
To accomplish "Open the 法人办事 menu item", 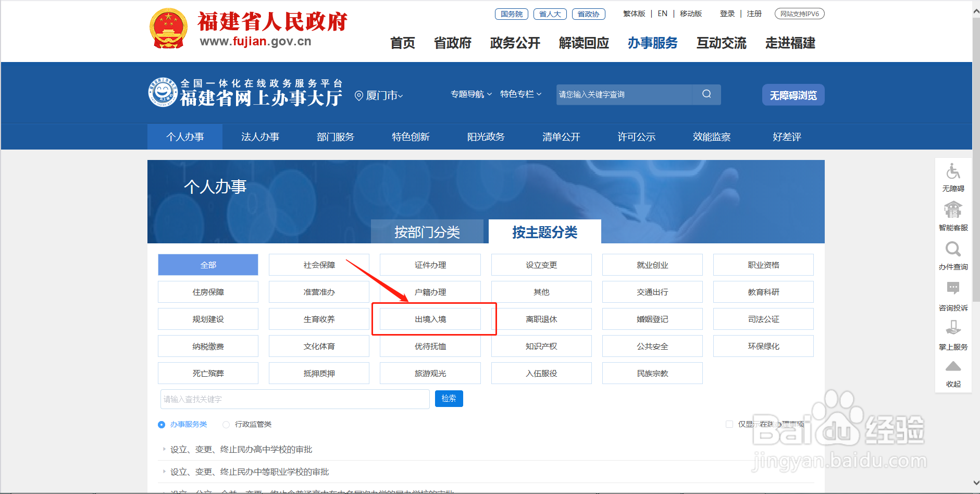I will (260, 137).
